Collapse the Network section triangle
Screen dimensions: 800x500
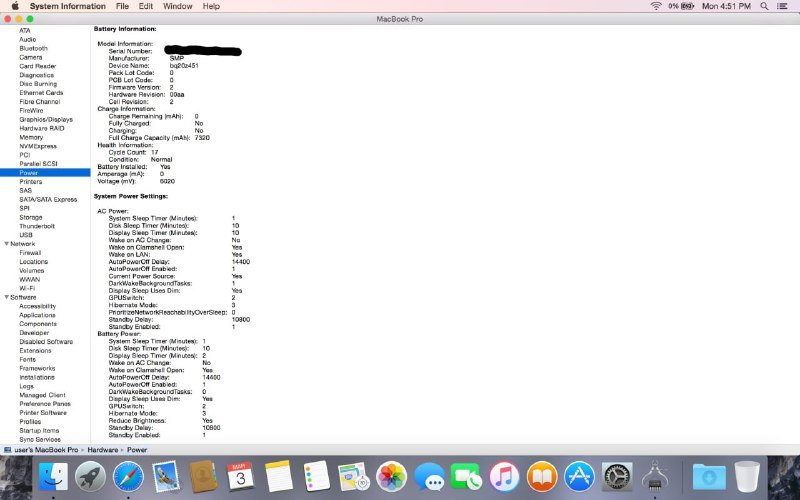[7, 244]
